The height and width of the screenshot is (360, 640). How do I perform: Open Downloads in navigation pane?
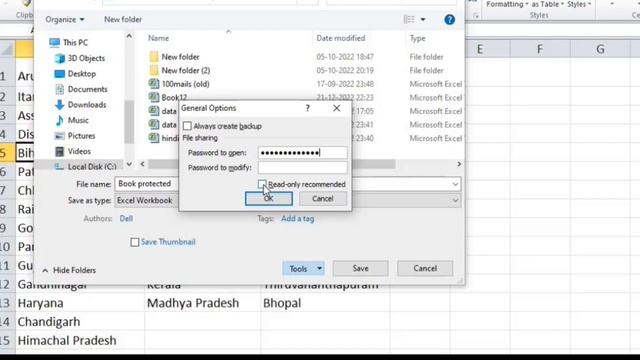[x=80, y=104]
